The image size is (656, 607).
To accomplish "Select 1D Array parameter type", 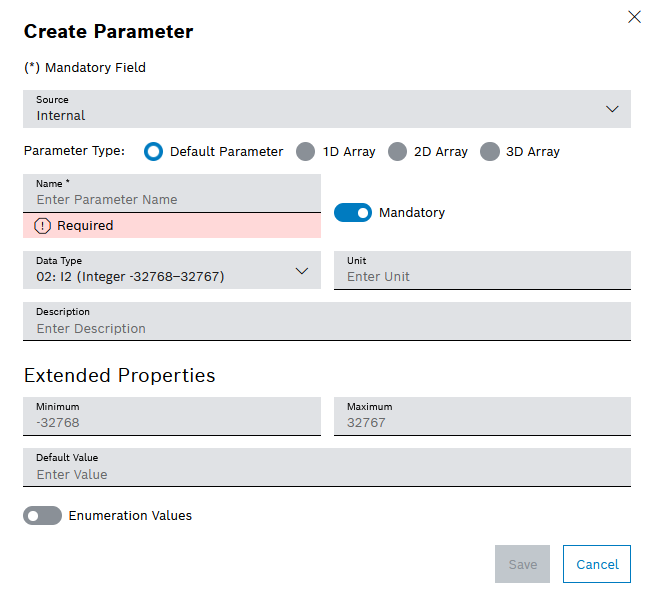I will pyautogui.click(x=305, y=151).
